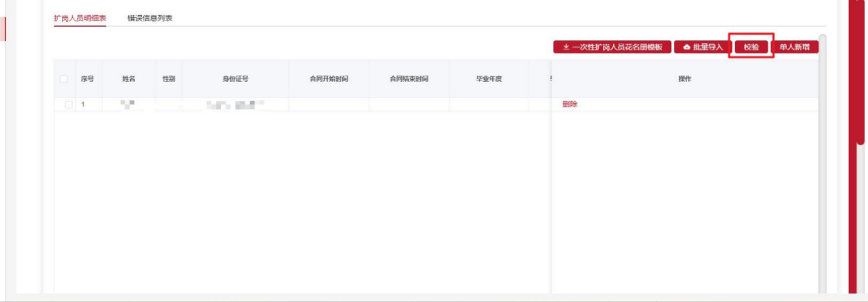This screenshot has height=302, width=868.
Task: Open the 错误信息列表 tab
Action: (x=150, y=18)
